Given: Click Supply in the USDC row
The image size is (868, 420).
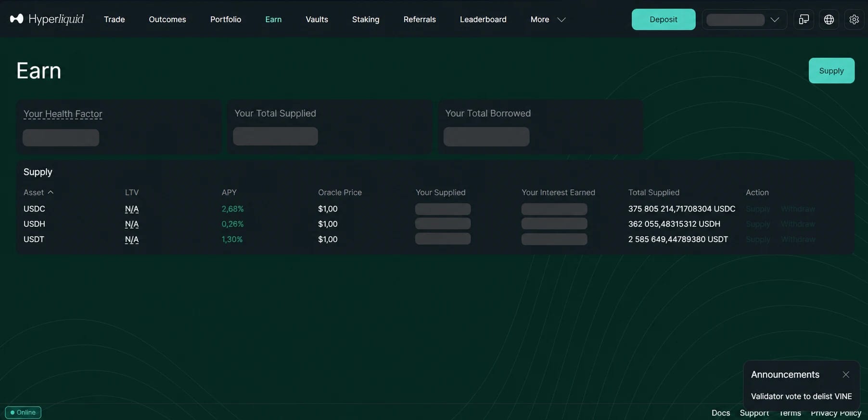Looking at the screenshot, I should click(x=758, y=209).
